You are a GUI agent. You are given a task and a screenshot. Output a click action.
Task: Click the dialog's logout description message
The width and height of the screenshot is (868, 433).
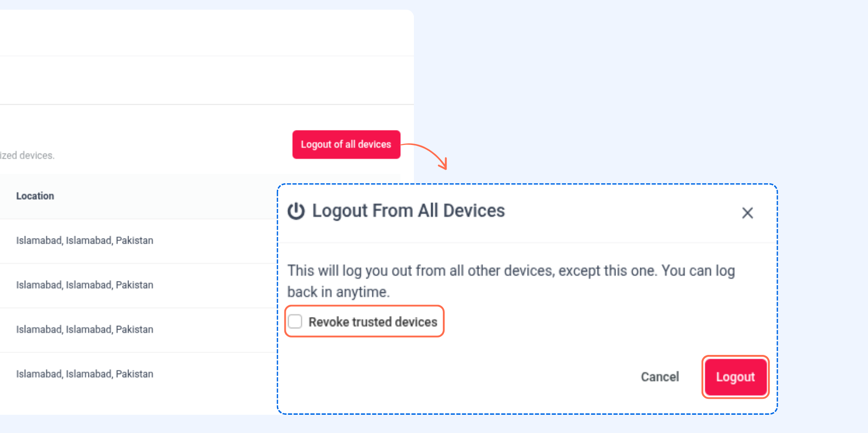511,281
